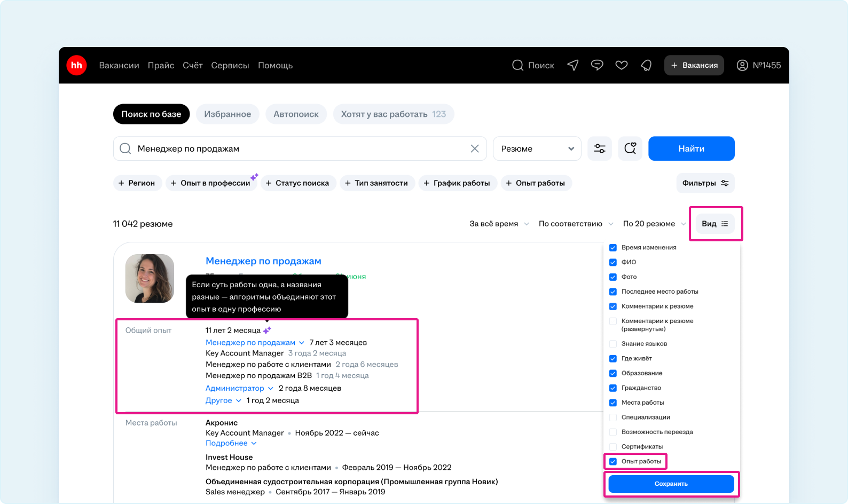The image size is (848, 504).
Task: Uncheck the Фото checkbox
Action: 613,277
